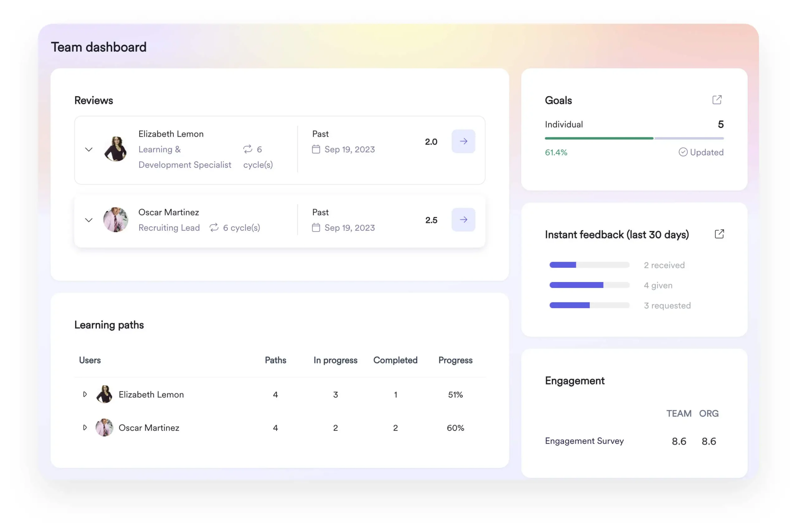Select the Reviews section heading

94,100
